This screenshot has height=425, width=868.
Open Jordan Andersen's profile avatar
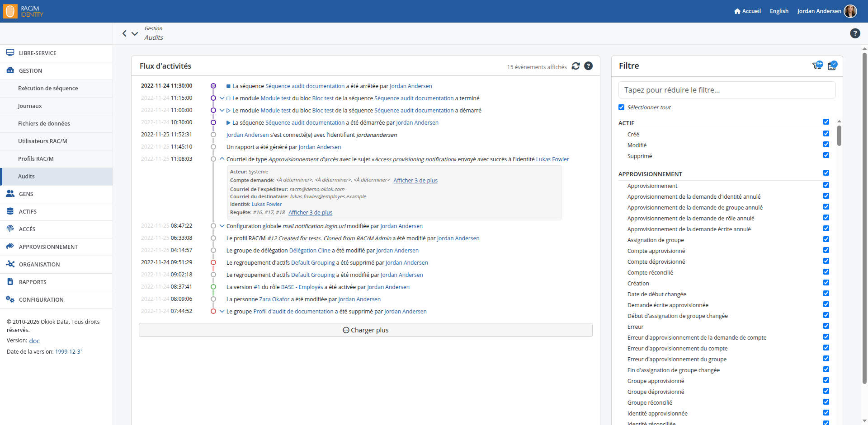point(850,11)
